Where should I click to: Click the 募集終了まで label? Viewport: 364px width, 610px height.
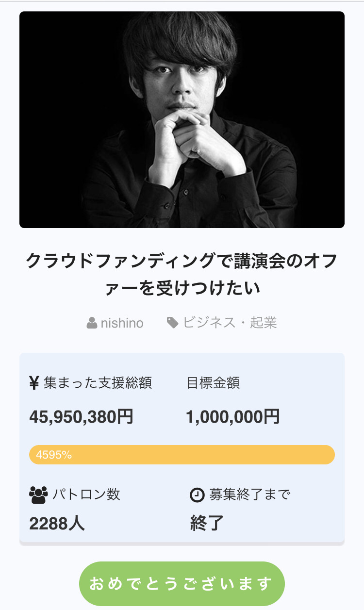coord(250,495)
